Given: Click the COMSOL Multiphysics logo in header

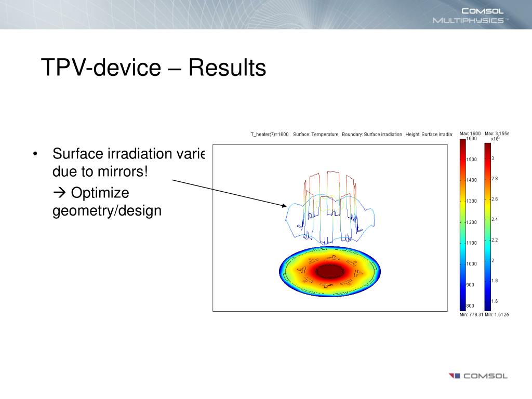Looking at the screenshot, I should (470, 16).
